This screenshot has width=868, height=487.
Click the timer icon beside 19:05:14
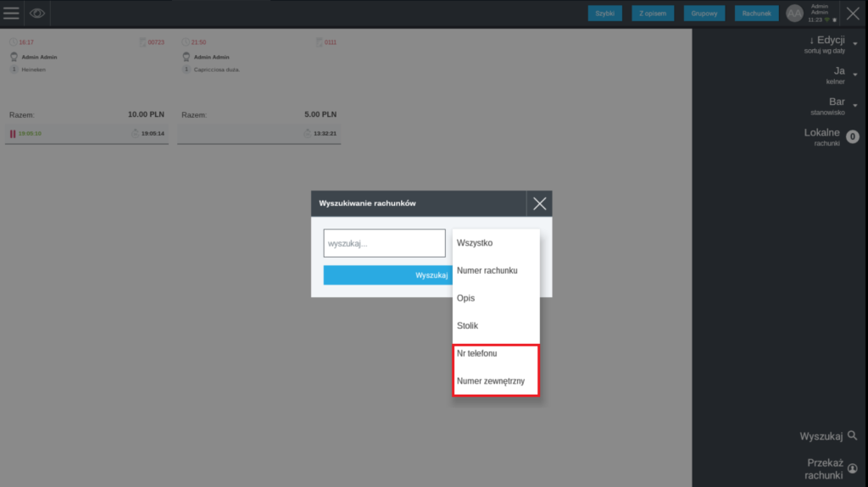(x=135, y=133)
